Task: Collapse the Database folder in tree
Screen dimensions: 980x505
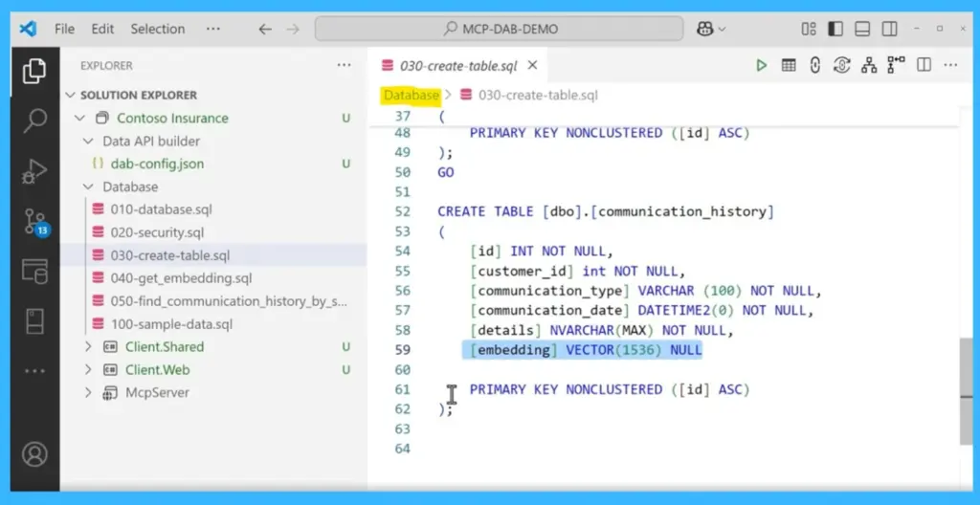Action: [88, 187]
